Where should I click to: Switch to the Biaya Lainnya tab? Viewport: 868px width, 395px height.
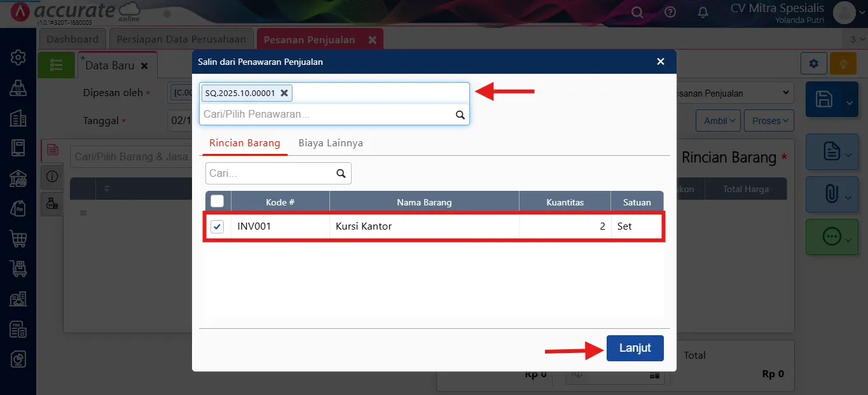click(x=331, y=143)
